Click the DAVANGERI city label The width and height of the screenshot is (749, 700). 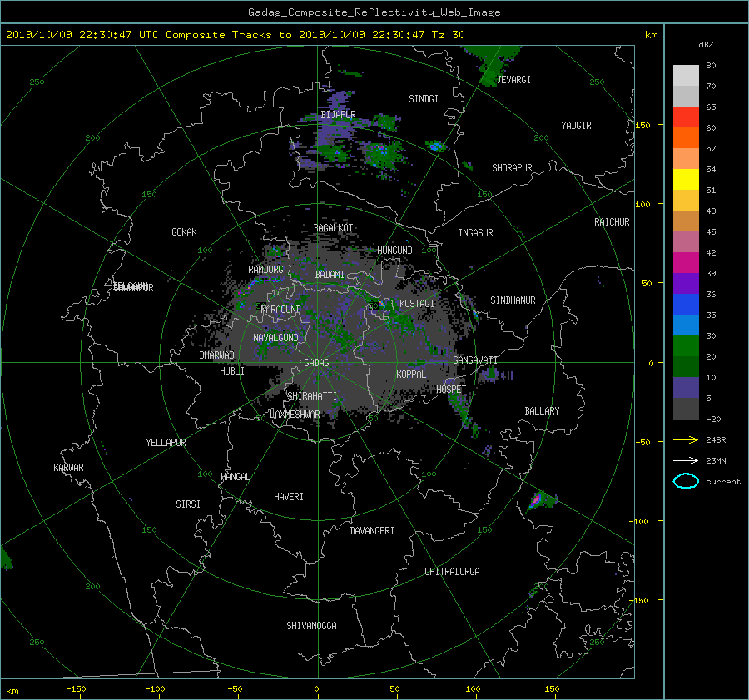pos(372,531)
